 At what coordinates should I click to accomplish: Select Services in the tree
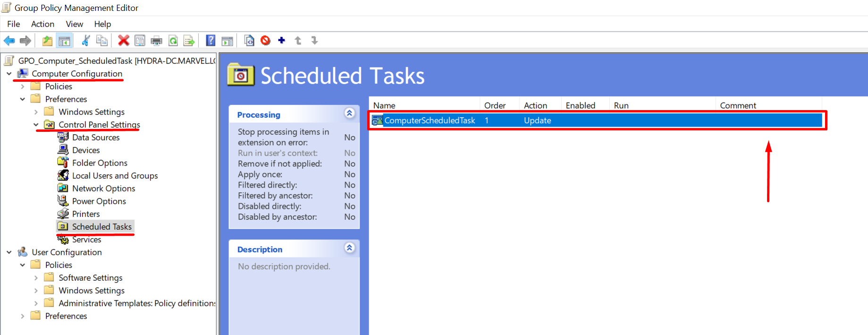(86, 240)
